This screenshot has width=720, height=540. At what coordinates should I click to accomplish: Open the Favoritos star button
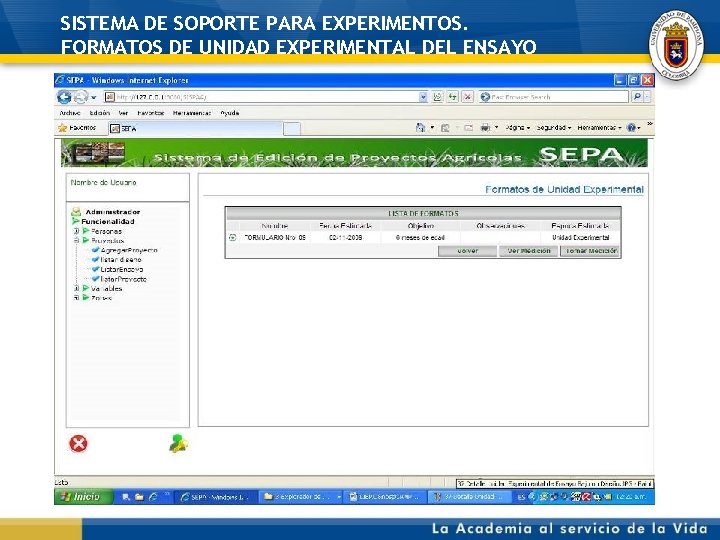click(77, 128)
